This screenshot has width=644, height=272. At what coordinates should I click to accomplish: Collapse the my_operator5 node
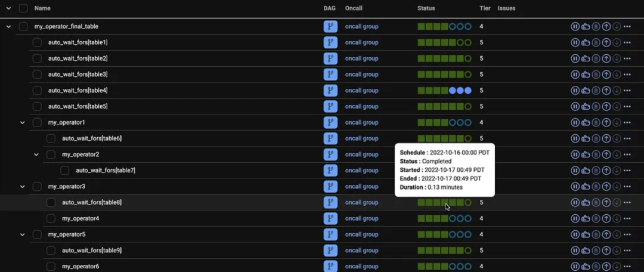click(23, 234)
